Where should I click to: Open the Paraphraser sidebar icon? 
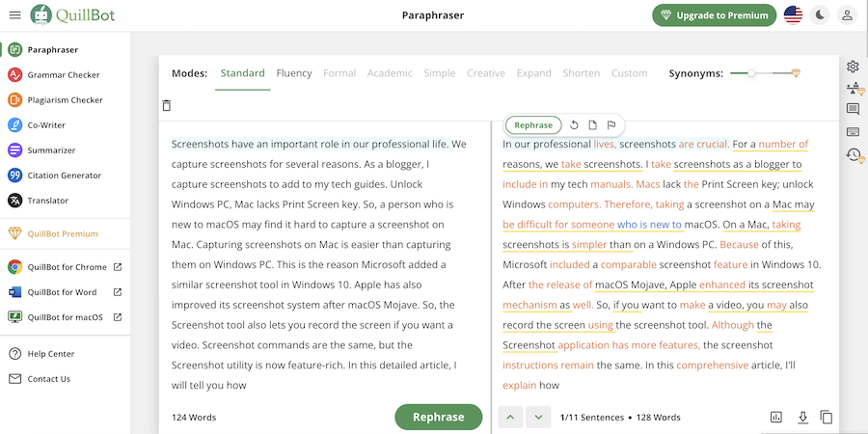pyautogui.click(x=14, y=50)
